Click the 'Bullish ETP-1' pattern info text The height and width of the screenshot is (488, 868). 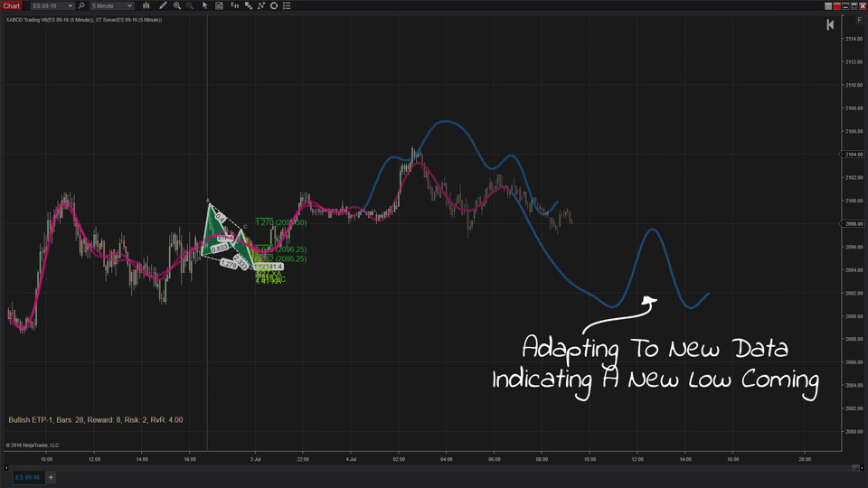pyautogui.click(x=96, y=420)
